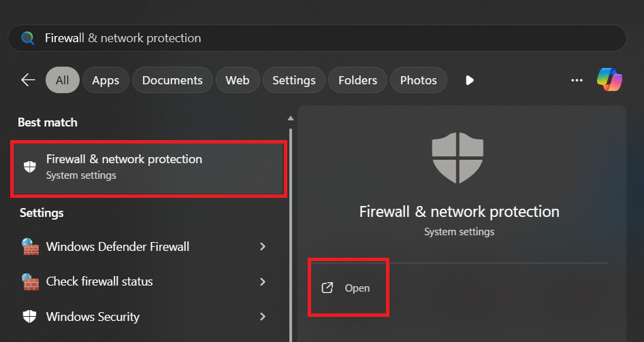Click the search text input field
This screenshot has width=644, height=342.
327,38
